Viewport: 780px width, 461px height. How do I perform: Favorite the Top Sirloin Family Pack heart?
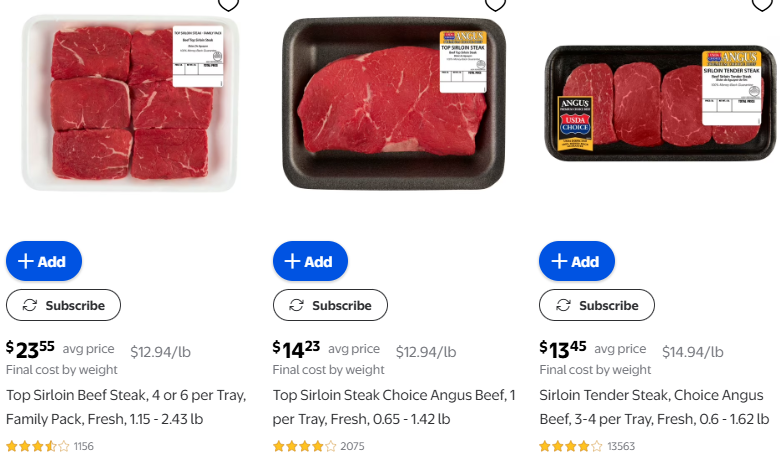click(228, 3)
